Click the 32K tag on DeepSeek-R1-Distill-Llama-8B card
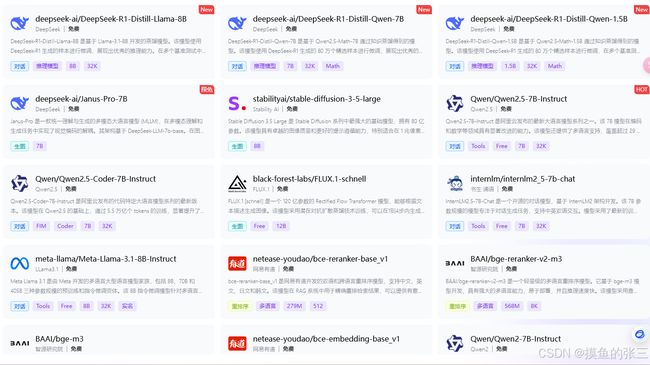 (92, 66)
